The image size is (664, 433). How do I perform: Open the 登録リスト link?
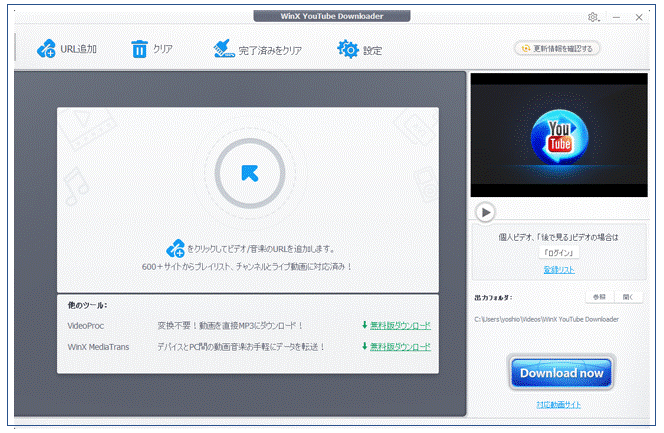559,270
